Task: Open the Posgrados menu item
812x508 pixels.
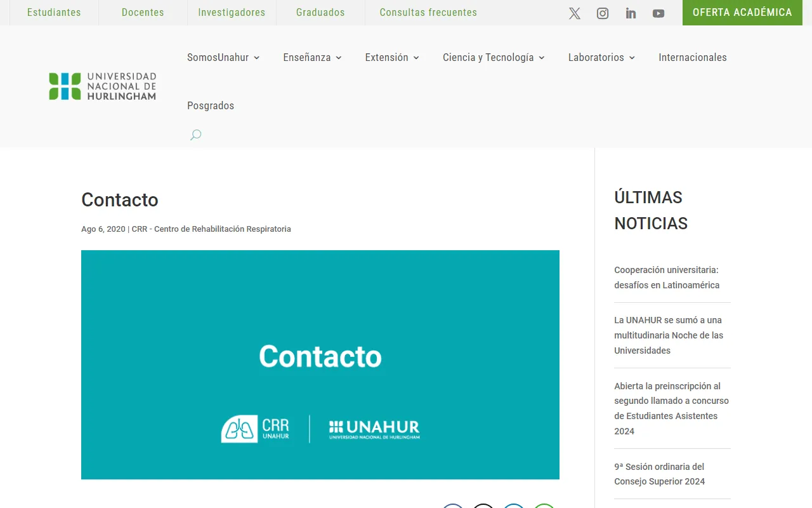Action: click(x=211, y=105)
